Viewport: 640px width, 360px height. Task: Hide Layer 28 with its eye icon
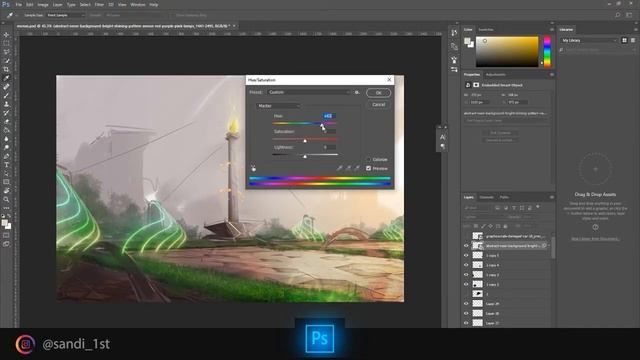[x=466, y=313]
